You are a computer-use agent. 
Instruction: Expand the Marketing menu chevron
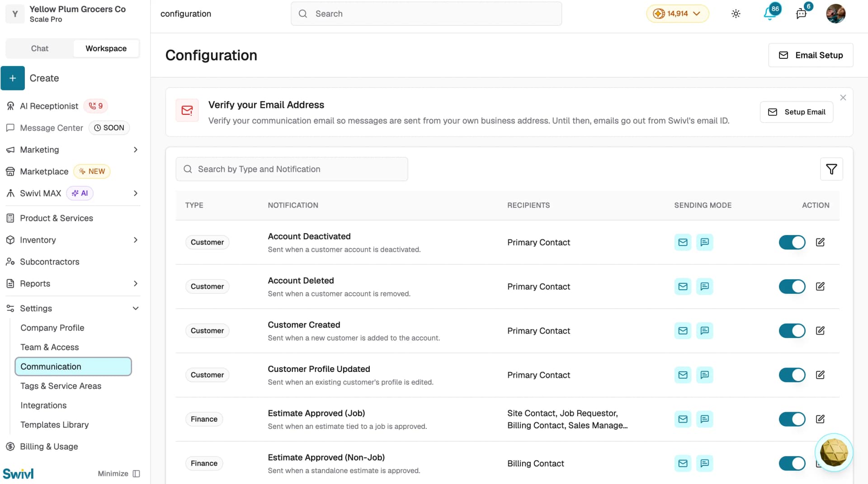point(135,150)
